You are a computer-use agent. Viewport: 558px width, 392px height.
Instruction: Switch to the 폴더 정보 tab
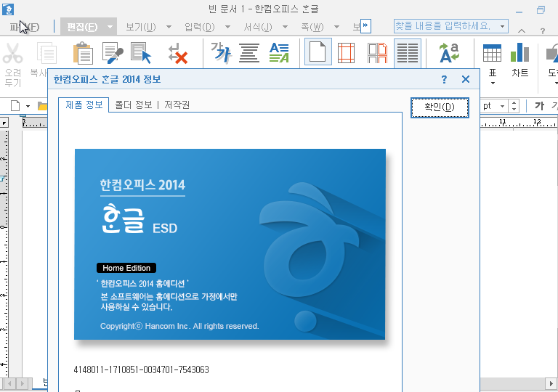coord(133,105)
